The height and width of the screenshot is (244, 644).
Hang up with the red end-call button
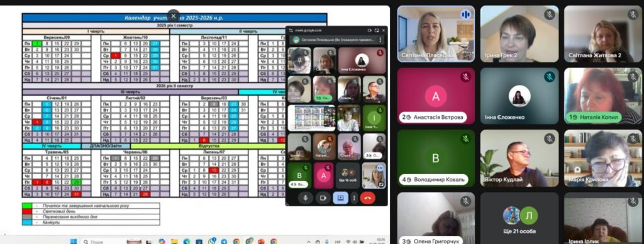[x=367, y=198]
